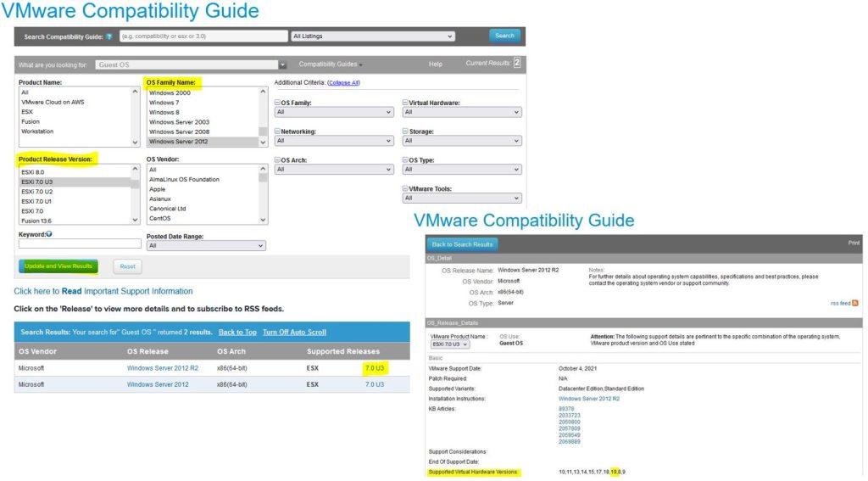Open the Windows Server 2012 R2 release link in results
This screenshot has height=481, width=868.
click(162, 368)
